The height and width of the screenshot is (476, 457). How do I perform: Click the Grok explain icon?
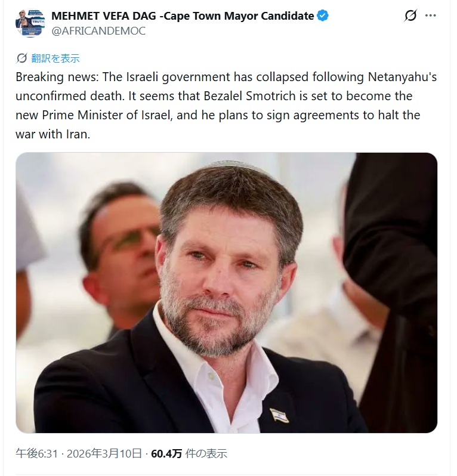(x=410, y=16)
